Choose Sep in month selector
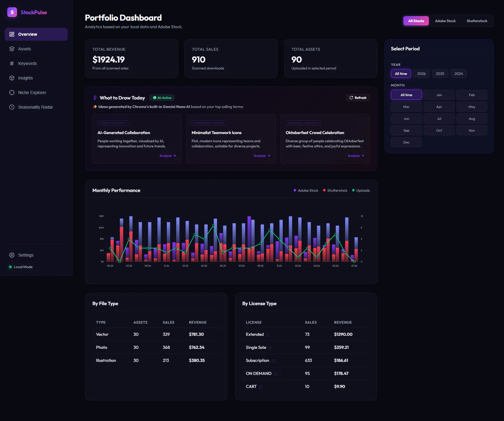 [x=406, y=130]
